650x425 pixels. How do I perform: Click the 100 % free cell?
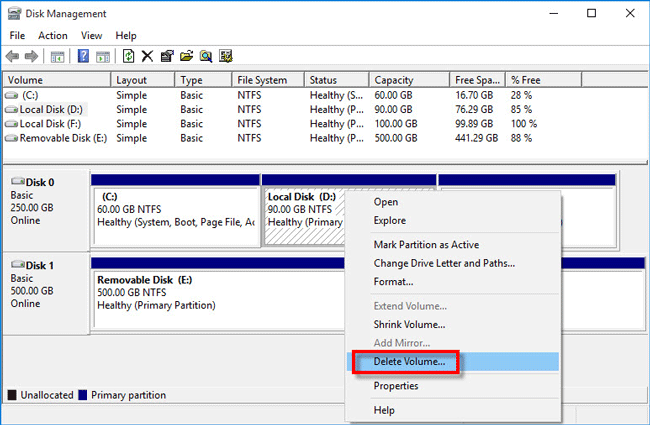(524, 124)
